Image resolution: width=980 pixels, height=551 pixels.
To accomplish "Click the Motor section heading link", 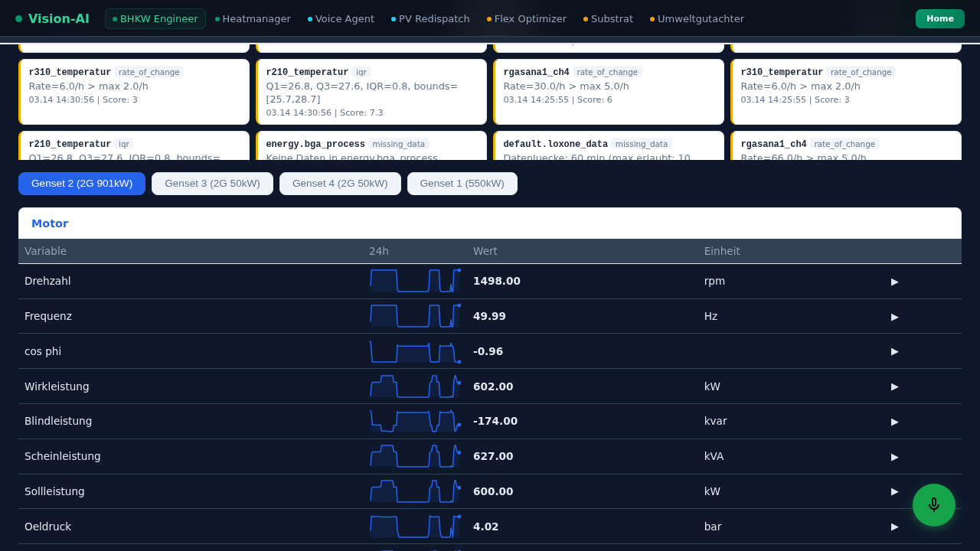I will tap(50, 223).
